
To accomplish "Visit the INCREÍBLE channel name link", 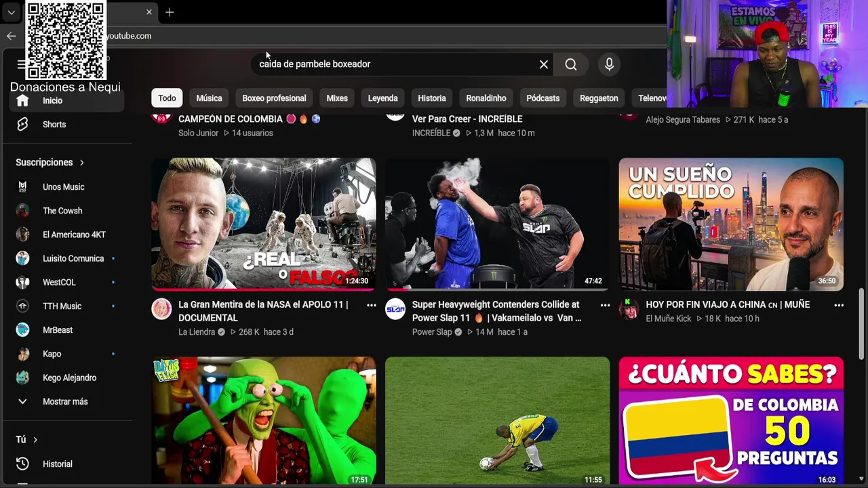I will (431, 134).
